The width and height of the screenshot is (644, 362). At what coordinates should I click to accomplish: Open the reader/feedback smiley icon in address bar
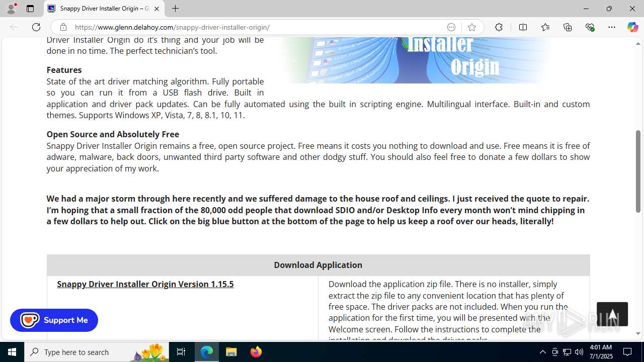pyautogui.click(x=451, y=27)
